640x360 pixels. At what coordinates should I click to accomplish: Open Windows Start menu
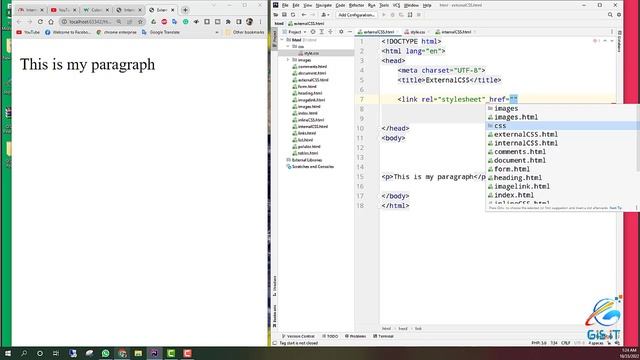pyautogui.click(x=7, y=353)
